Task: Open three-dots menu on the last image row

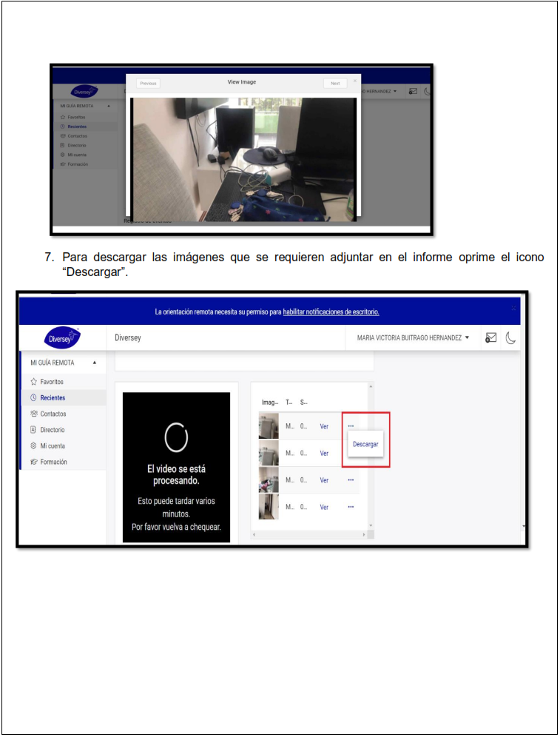Action: point(351,507)
